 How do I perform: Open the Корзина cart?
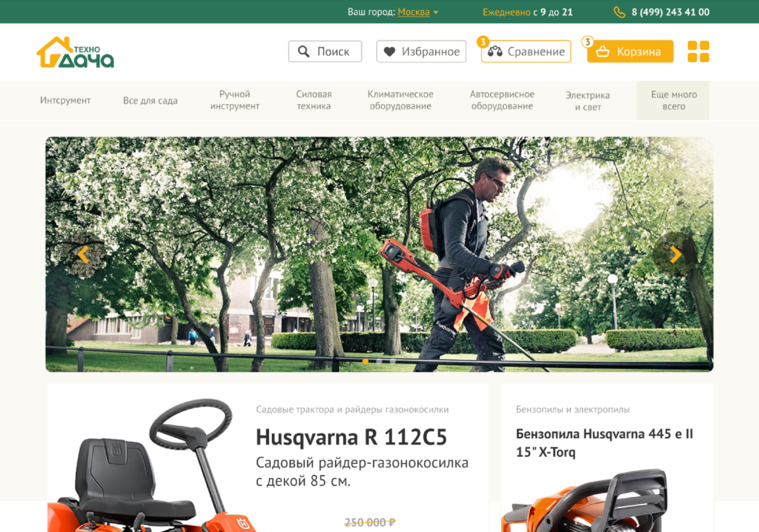(x=630, y=52)
